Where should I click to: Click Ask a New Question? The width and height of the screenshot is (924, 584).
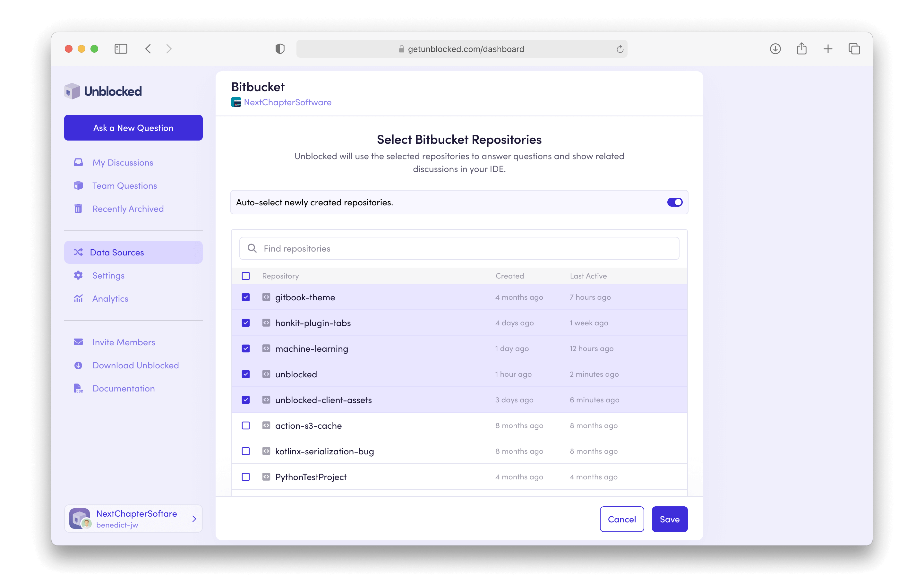(x=133, y=128)
